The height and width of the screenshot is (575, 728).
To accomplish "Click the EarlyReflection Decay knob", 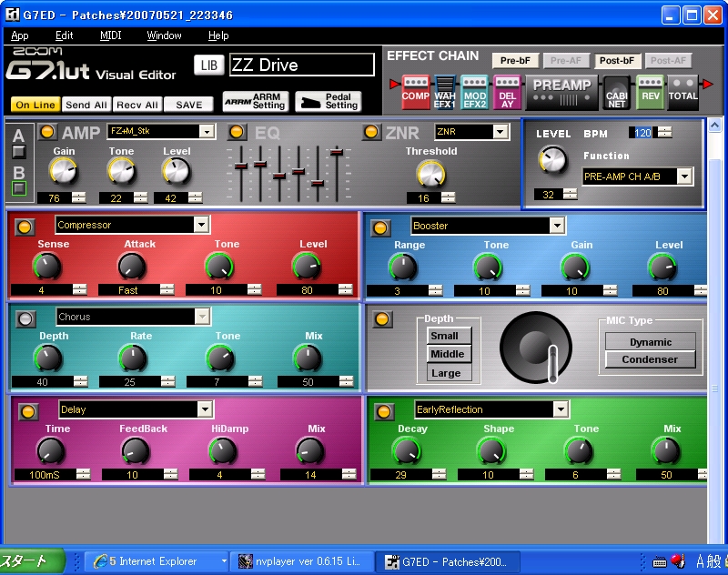I will [406, 451].
